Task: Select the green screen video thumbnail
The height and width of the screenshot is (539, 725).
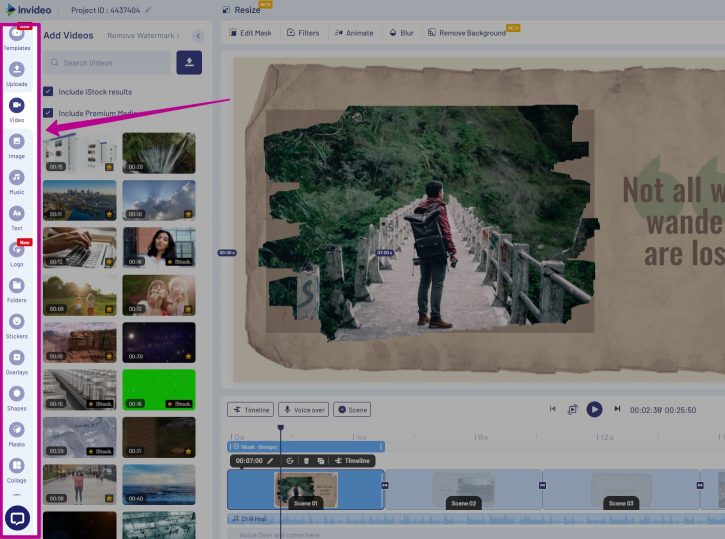Action: (159, 390)
